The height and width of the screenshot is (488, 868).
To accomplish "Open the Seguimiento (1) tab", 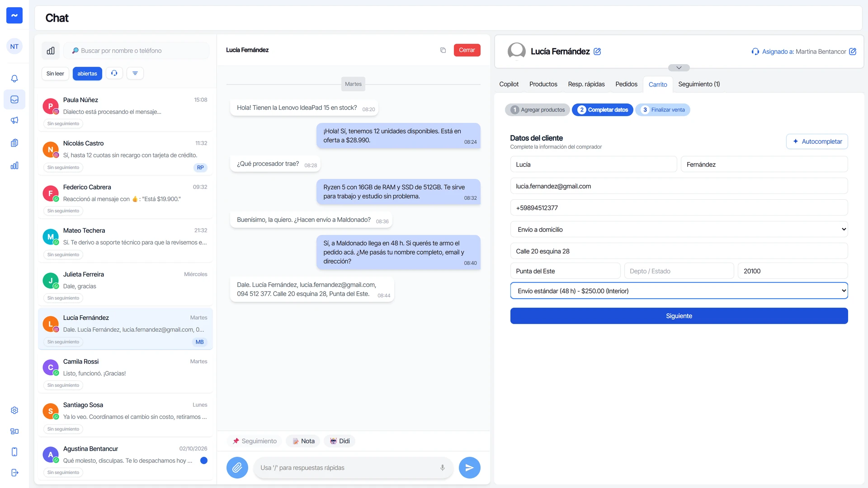I will pos(699,84).
